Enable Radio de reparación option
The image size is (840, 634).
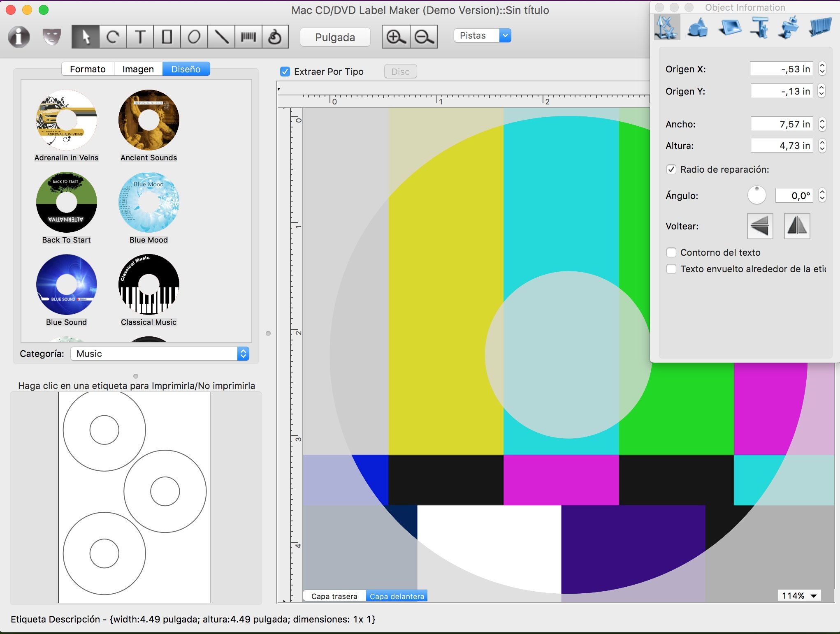coord(671,169)
